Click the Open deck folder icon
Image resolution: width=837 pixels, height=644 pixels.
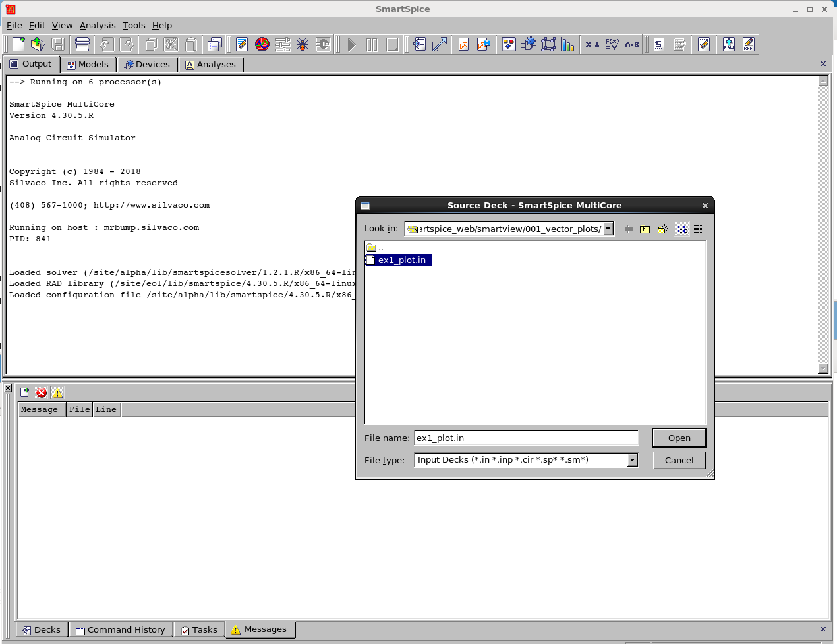pyautogui.click(x=38, y=44)
